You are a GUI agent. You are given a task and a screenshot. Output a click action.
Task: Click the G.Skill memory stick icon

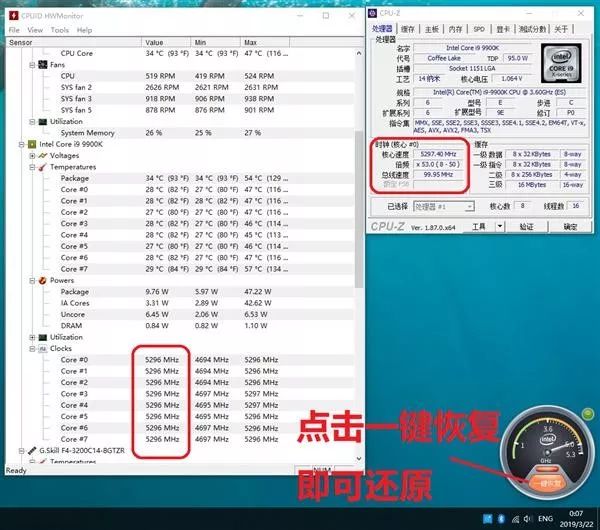coord(32,450)
